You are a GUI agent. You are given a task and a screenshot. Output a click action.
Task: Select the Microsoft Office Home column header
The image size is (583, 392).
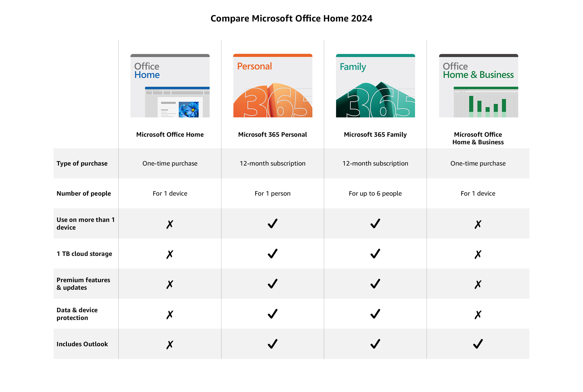(170, 134)
